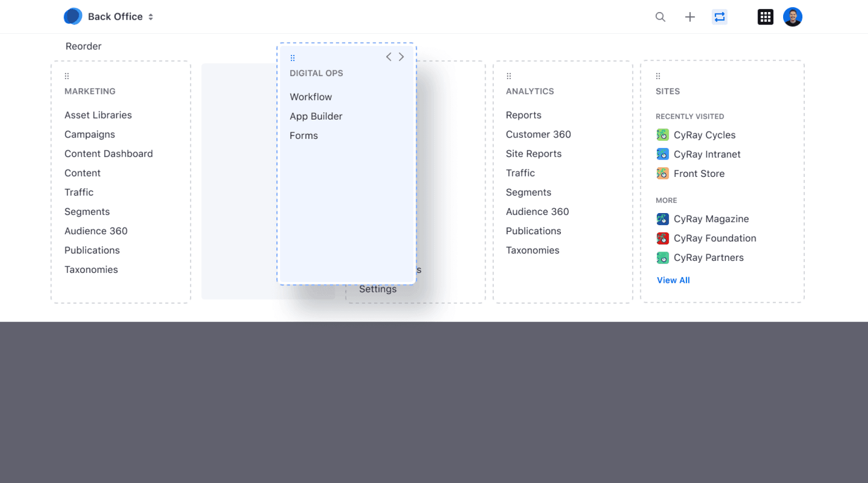The width and height of the screenshot is (868, 483).
Task: Move Digital Ops panel left with chevron
Action: pyautogui.click(x=389, y=57)
